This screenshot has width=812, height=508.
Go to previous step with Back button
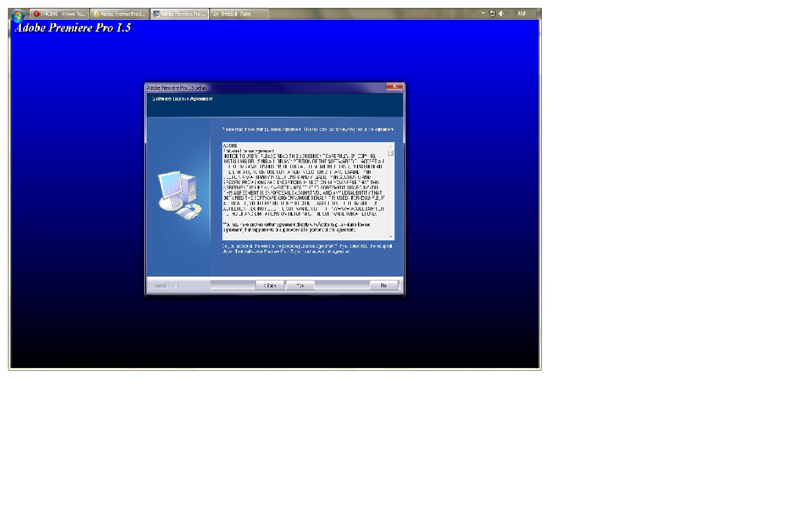tap(270, 286)
